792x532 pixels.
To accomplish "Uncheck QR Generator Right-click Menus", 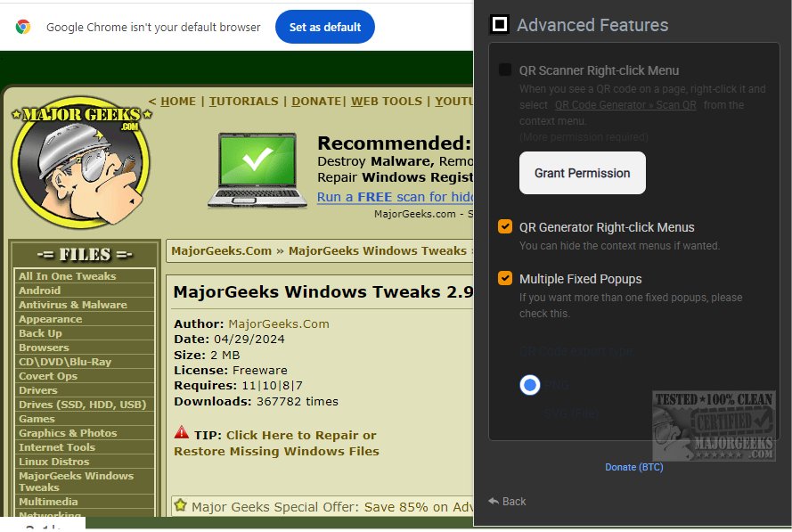I will [504, 226].
